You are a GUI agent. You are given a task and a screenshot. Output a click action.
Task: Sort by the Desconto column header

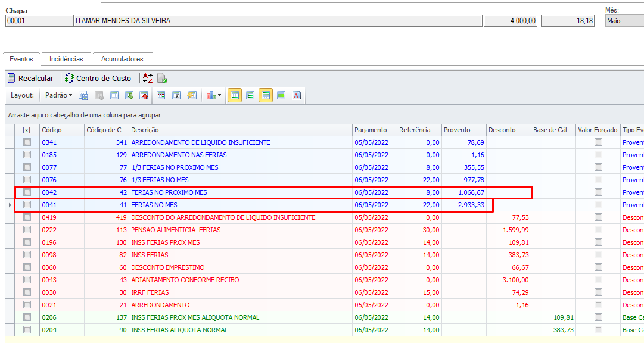(508, 130)
